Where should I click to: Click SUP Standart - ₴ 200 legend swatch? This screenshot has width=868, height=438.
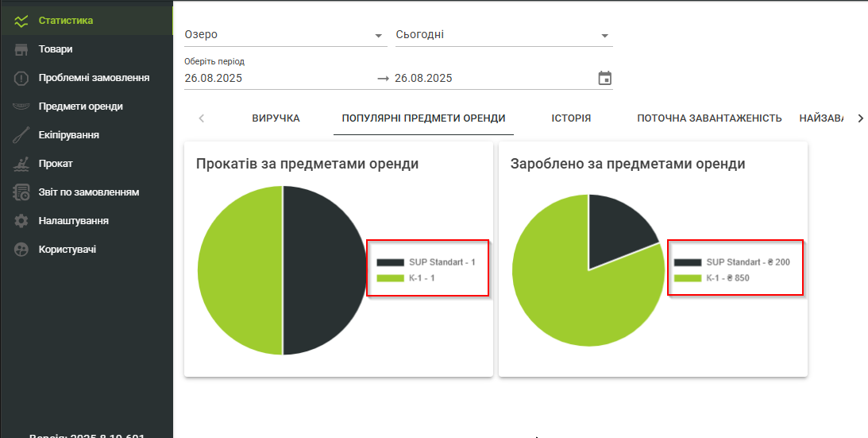point(688,262)
